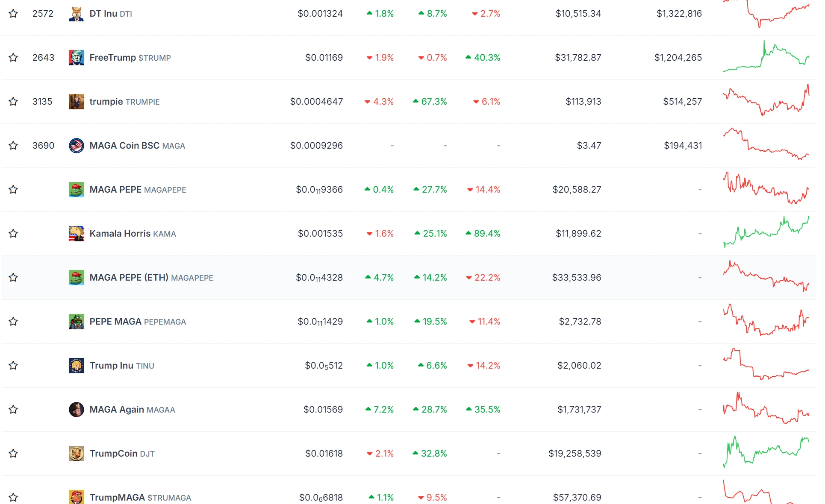This screenshot has height=504, width=825.
Task: Click the DT Inu coin logo
Action: 76,14
